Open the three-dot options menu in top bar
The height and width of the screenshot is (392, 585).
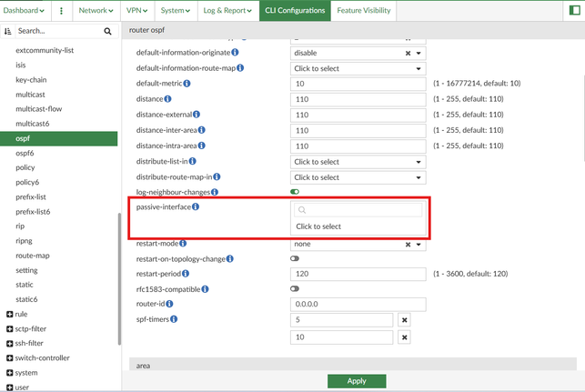pos(62,11)
